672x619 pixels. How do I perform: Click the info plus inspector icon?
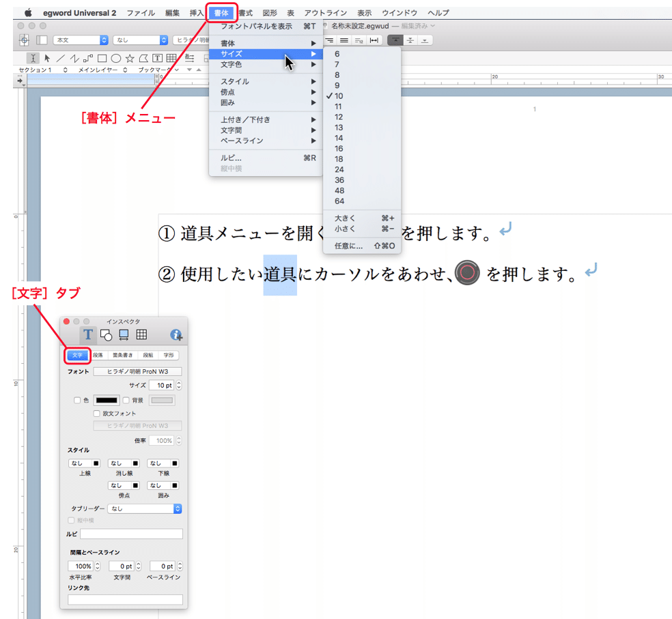click(176, 334)
